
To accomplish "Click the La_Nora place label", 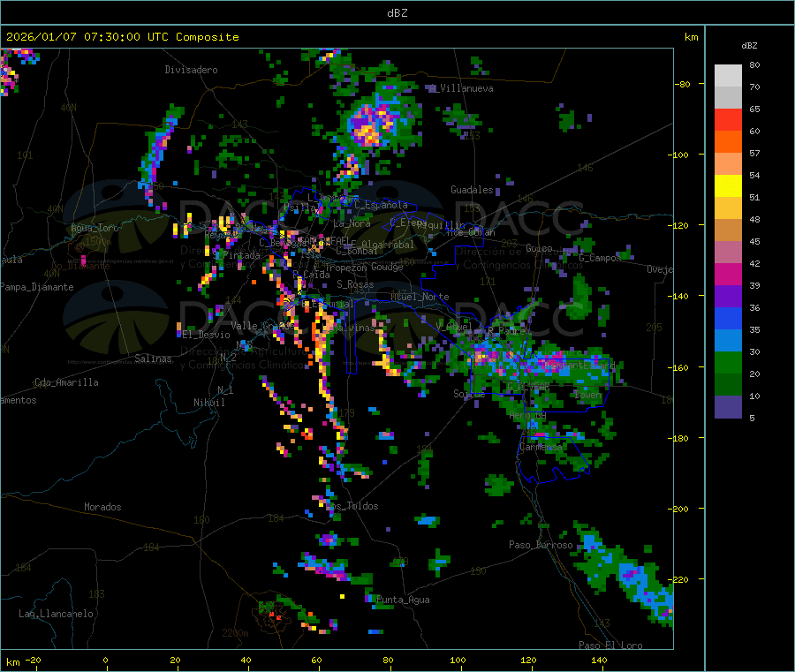I will tap(352, 223).
